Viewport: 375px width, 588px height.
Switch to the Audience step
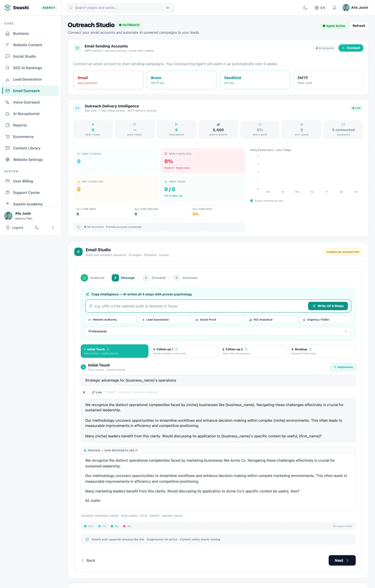click(x=93, y=278)
